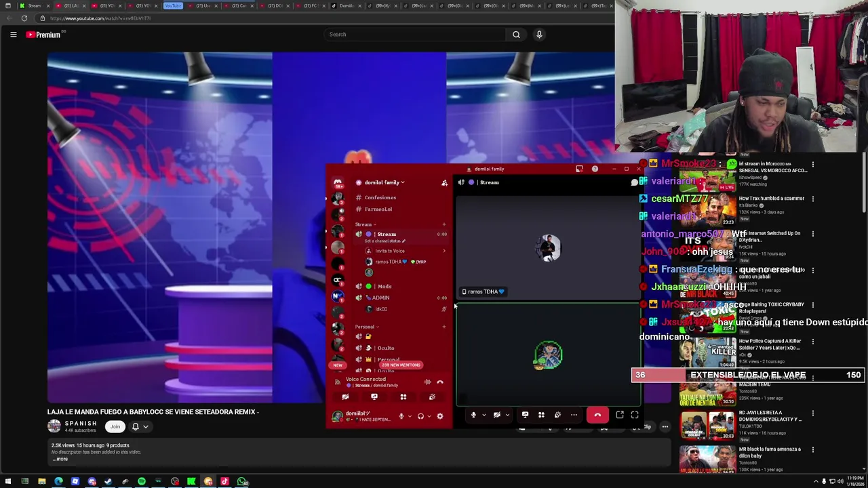
Task: Open the SPANISH channel avatar
Action: click(x=54, y=426)
